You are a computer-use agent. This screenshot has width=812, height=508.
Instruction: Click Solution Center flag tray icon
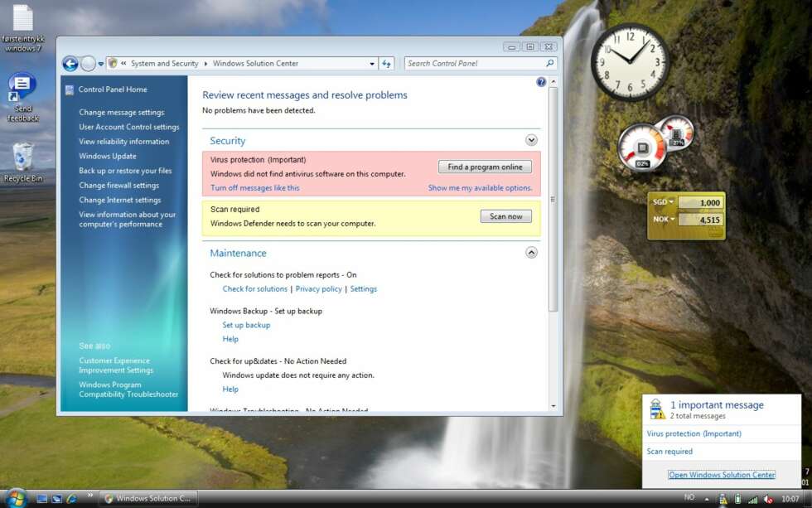point(723,499)
